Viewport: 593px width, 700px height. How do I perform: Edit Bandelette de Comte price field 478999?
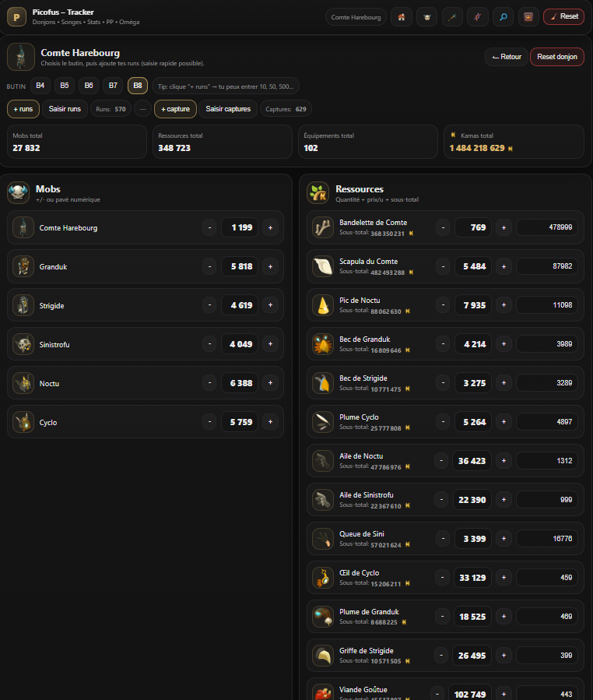547,227
